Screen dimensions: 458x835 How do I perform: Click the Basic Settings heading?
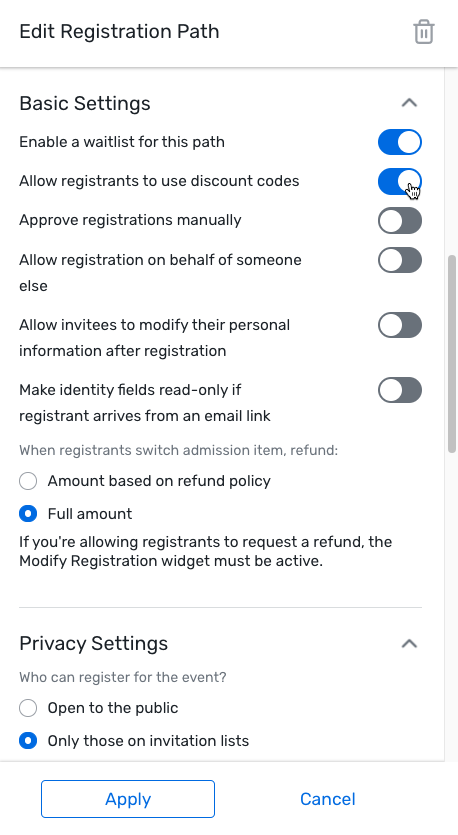85,103
